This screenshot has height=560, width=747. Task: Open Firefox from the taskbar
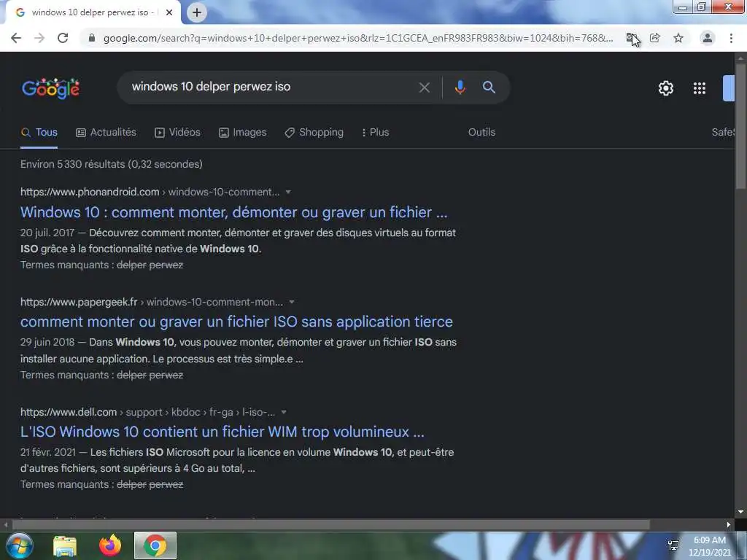pos(110,545)
